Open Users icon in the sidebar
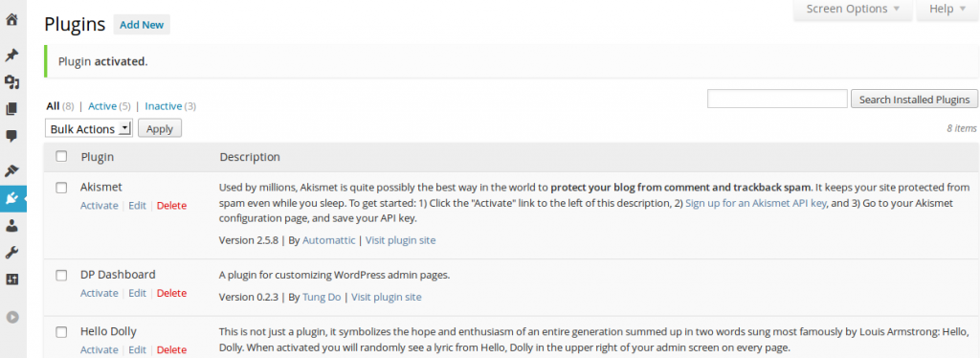This screenshot has height=358, width=980. pos(11,226)
